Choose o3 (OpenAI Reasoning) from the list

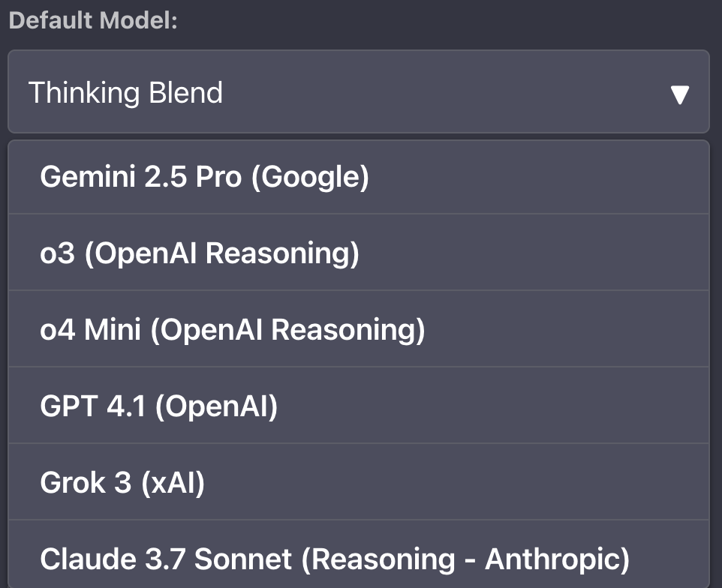tap(358, 253)
